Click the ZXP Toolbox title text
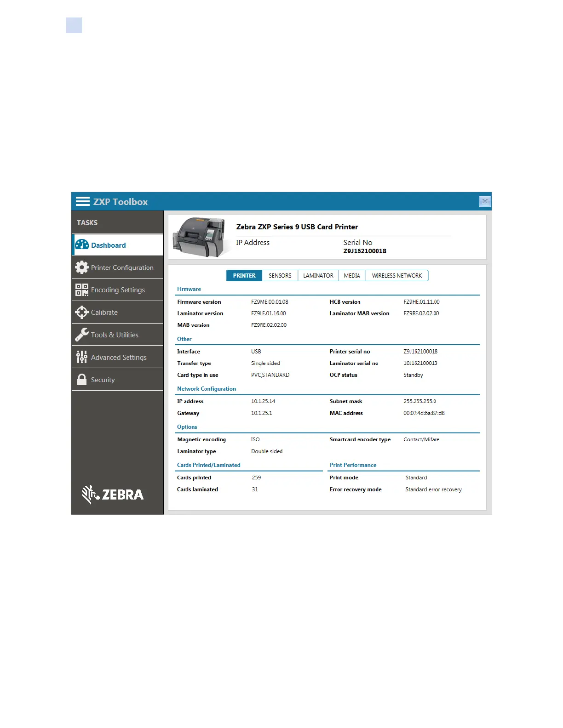Viewport: 563px width, 728px height. tap(121, 202)
